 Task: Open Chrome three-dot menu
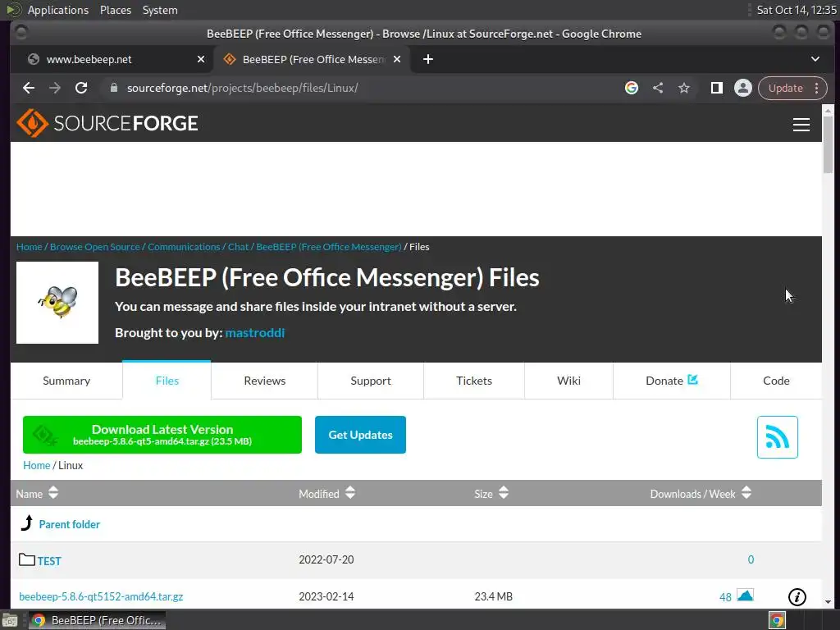tap(816, 88)
